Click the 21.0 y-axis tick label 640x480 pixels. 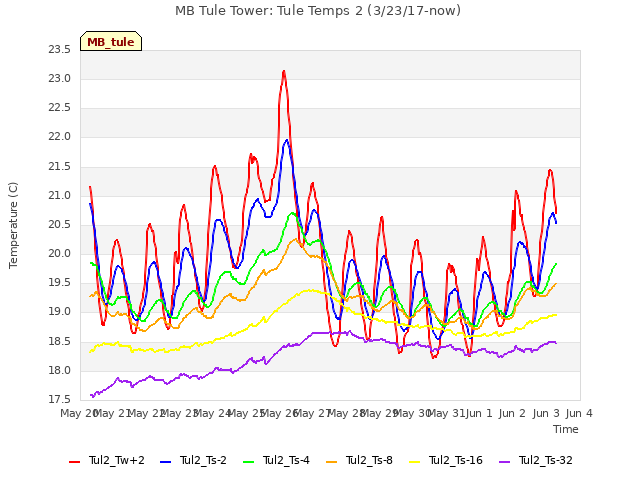coord(60,196)
